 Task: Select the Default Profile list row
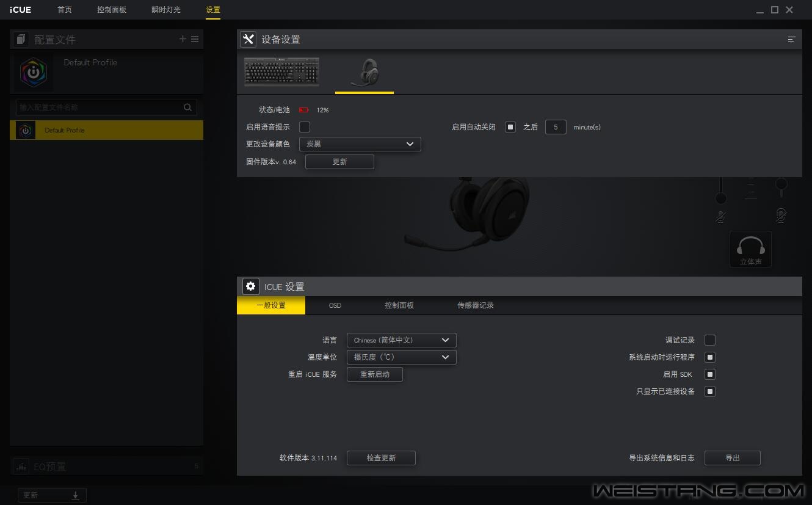(106, 130)
